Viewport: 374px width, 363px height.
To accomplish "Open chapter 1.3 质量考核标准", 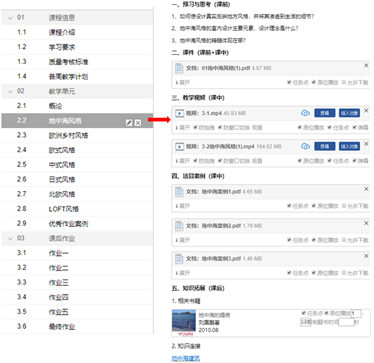I will 77,62.
